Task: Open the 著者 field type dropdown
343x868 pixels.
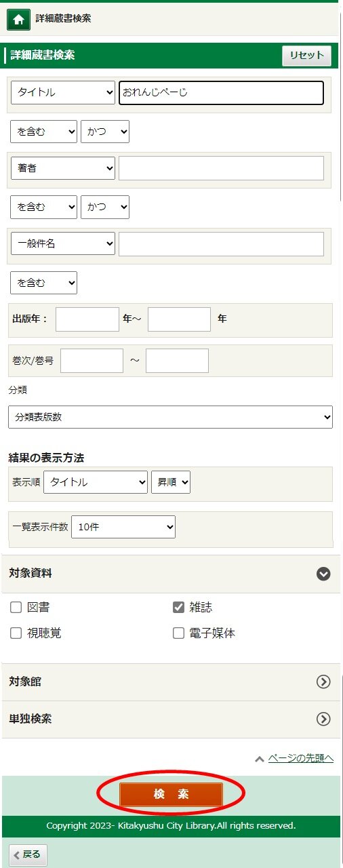Action: click(x=63, y=168)
